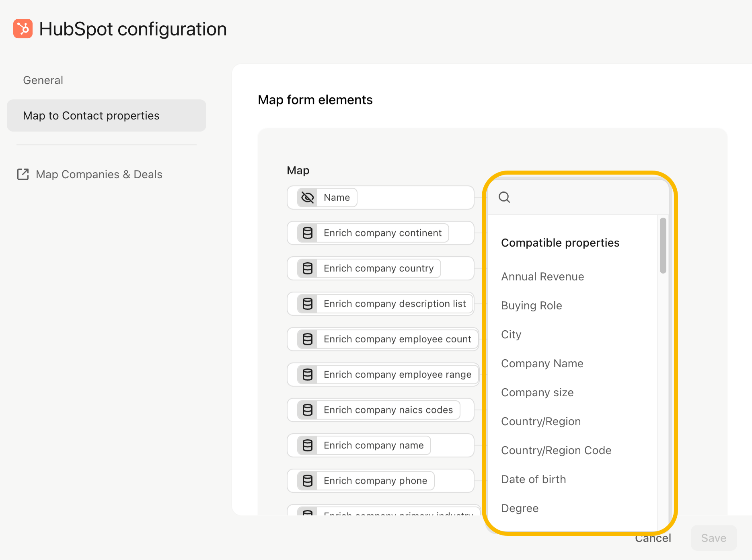Select the Enrich company employee range chip
The image size is (752, 560).
pos(387,375)
